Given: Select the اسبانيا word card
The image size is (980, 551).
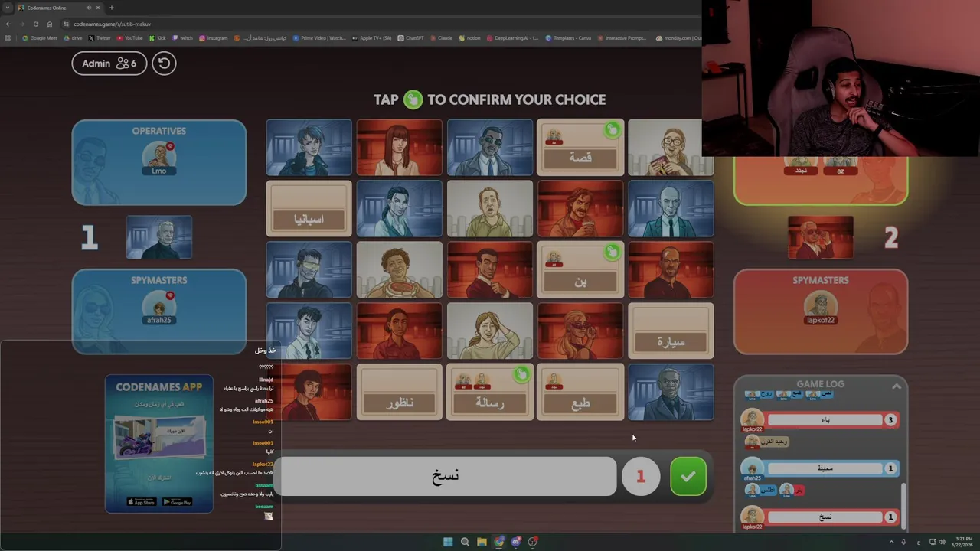Looking at the screenshot, I should pos(309,209).
